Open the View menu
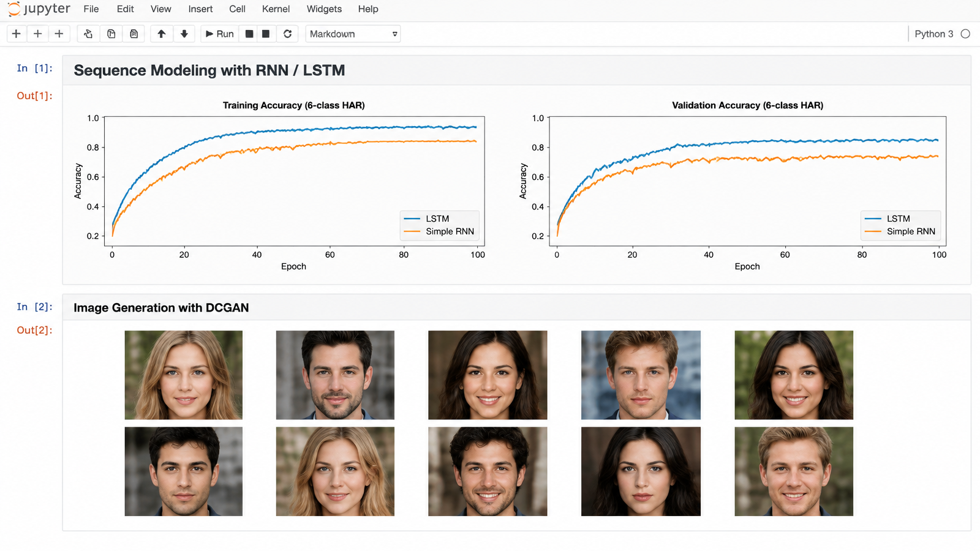 161,9
